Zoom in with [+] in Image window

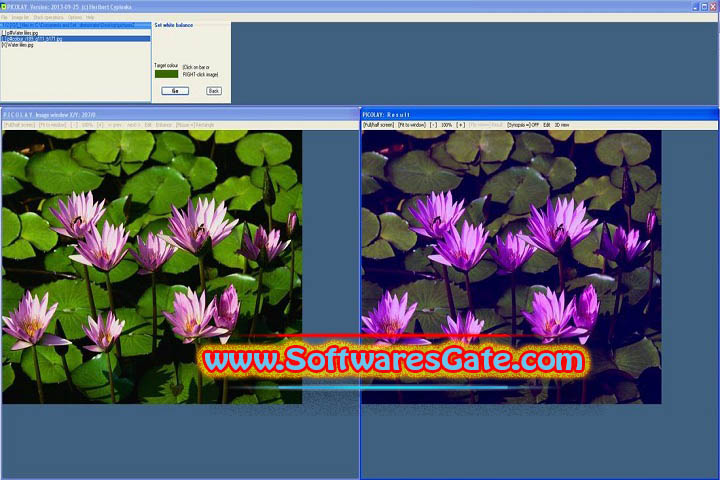coord(100,125)
